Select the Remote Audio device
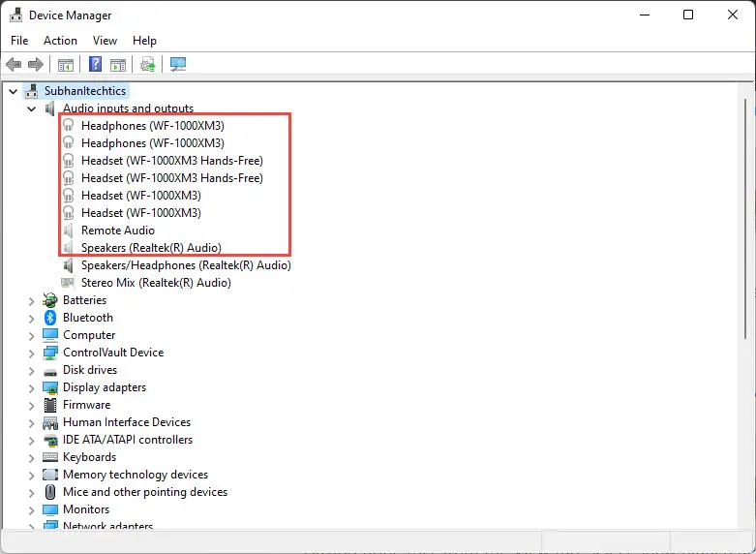This screenshot has height=554, width=756. pyautogui.click(x=118, y=231)
